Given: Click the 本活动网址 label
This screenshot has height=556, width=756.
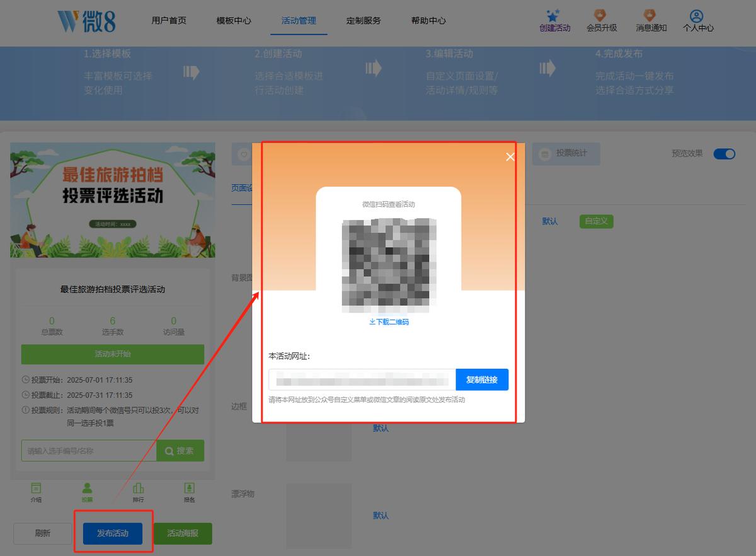Looking at the screenshot, I should tap(289, 356).
